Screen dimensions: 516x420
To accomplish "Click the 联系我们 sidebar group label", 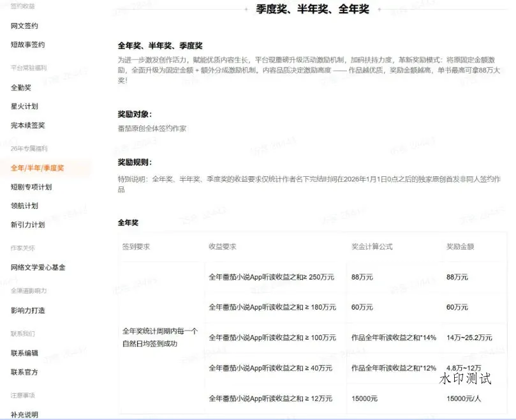I will pos(23,334).
